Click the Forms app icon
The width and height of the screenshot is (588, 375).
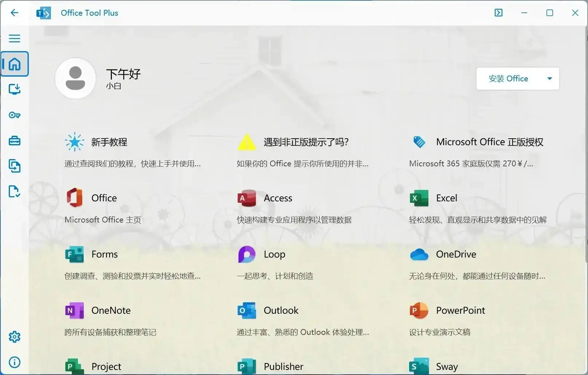click(74, 254)
